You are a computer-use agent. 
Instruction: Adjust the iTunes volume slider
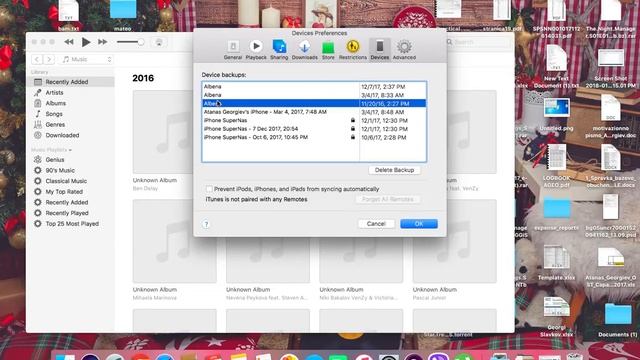pos(131,42)
